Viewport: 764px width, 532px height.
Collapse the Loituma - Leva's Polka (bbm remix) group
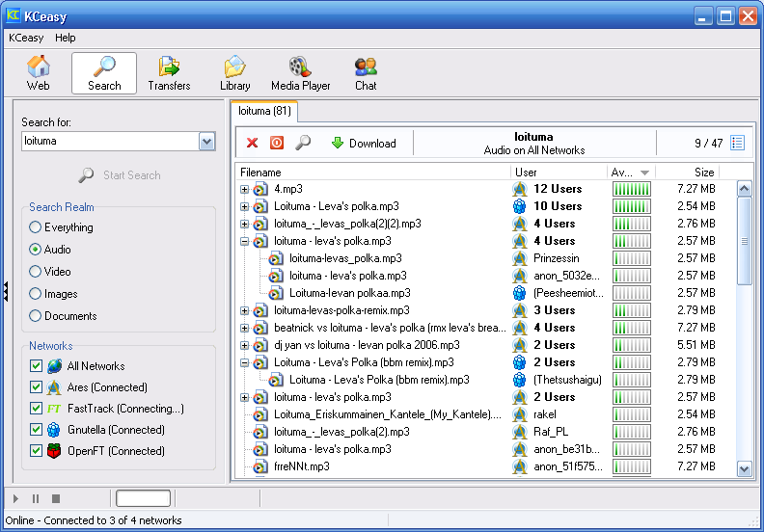click(245, 363)
